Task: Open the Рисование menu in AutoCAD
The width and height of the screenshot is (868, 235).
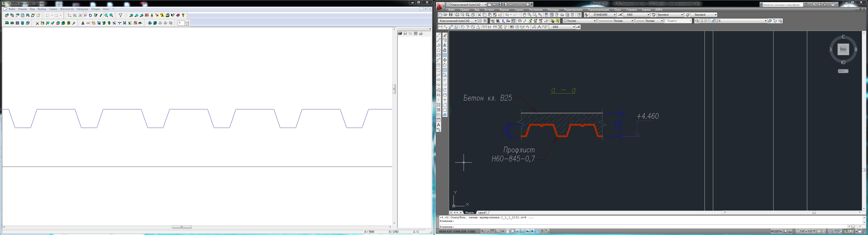Action: click(536, 10)
